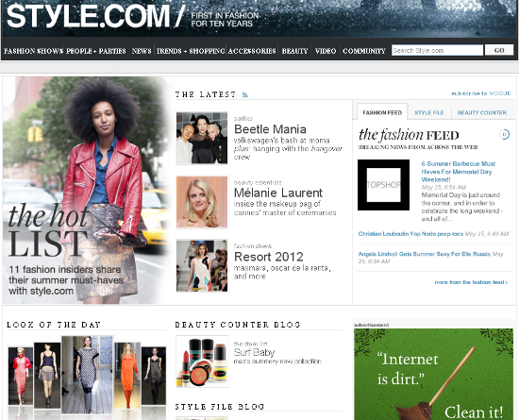Click the 'parties' category label
The height and width of the screenshot is (420, 519).
[x=243, y=118]
